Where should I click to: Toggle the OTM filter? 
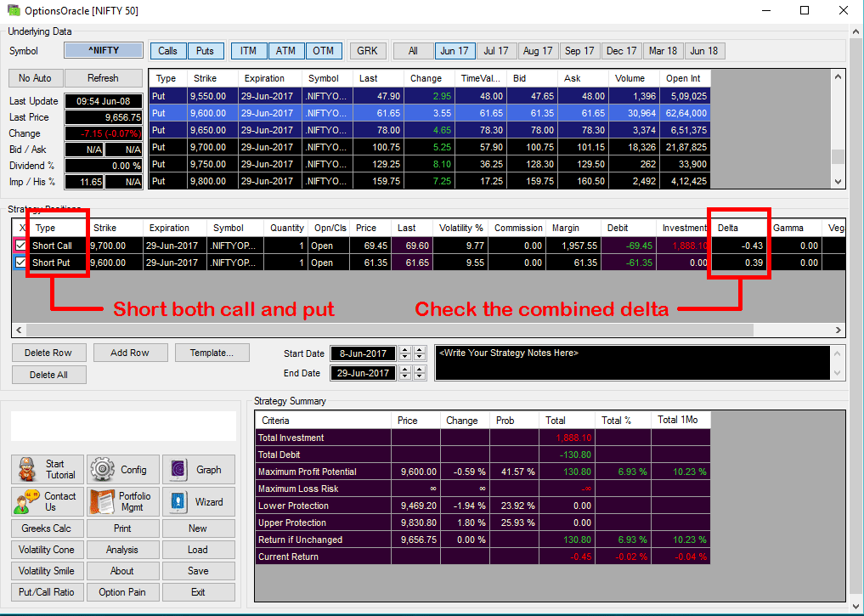[x=324, y=51]
